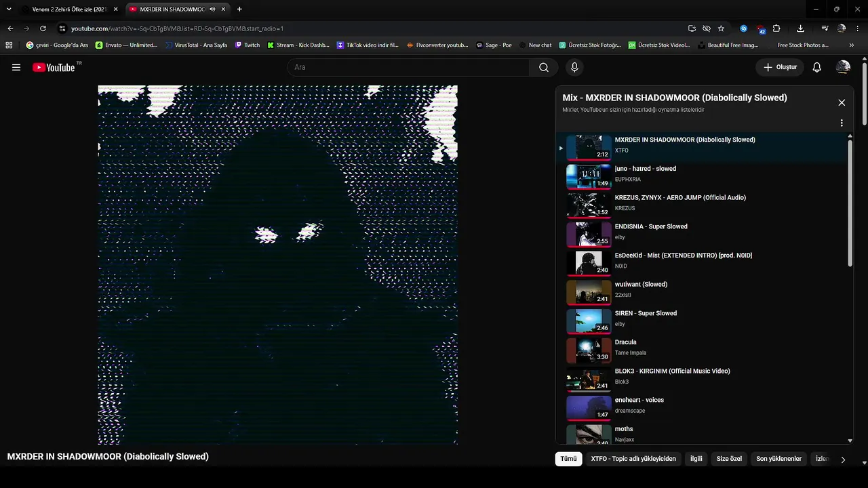
Task: Open the Beautiful Free Images bookmark
Action: tap(728, 45)
